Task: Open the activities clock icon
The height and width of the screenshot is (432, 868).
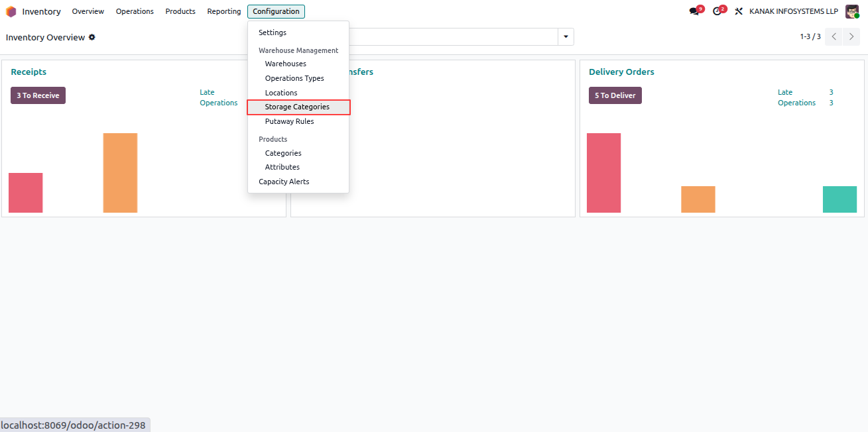Action: 717,11
